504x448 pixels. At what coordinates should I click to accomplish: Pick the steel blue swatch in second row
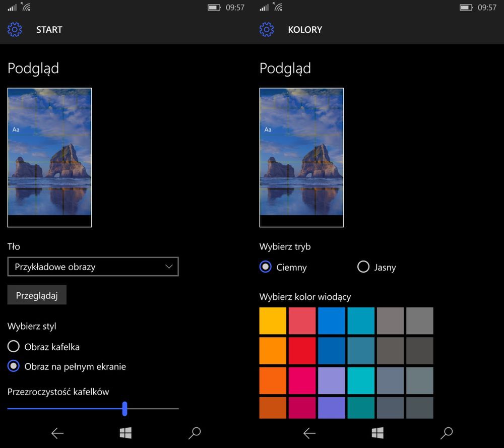click(x=361, y=351)
